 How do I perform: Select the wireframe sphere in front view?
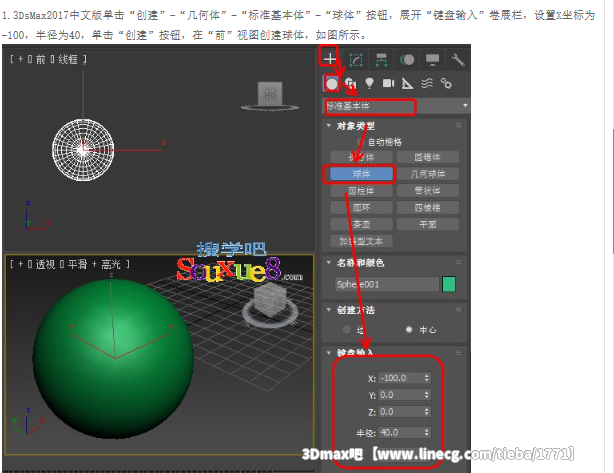83,150
